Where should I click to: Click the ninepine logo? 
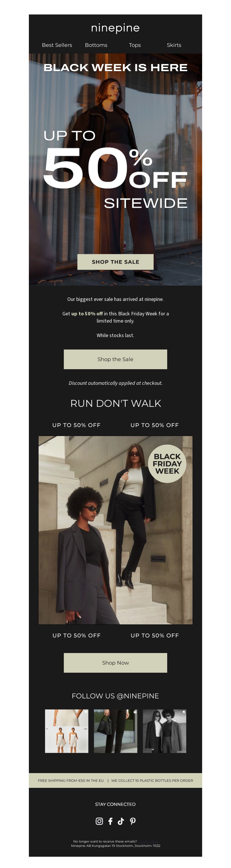point(115,28)
